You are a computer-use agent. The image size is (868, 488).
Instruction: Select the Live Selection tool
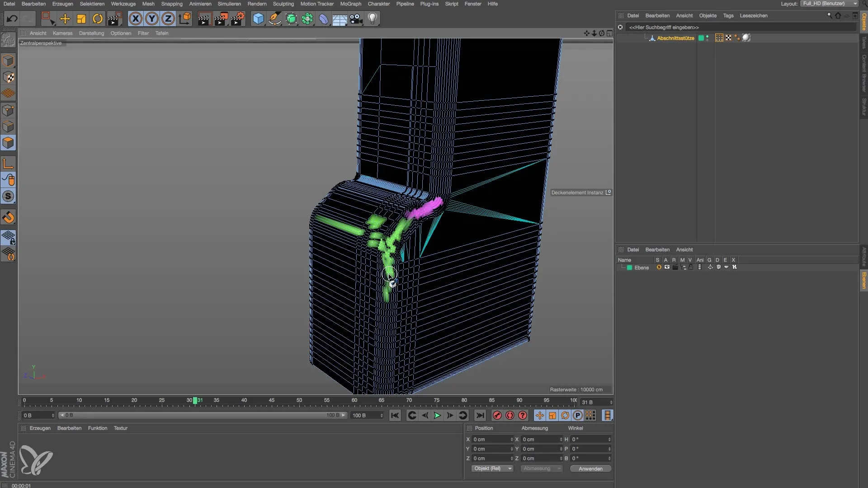tap(48, 19)
